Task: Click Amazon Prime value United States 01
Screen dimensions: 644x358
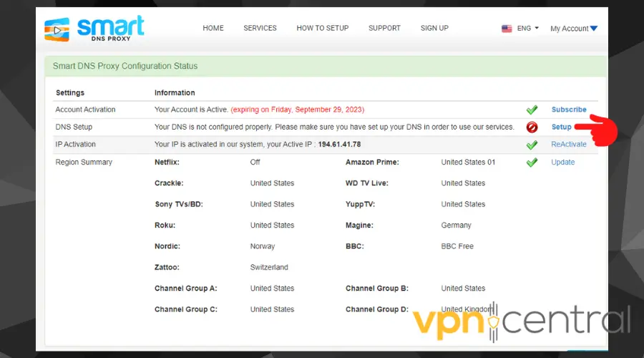Action: tap(468, 162)
